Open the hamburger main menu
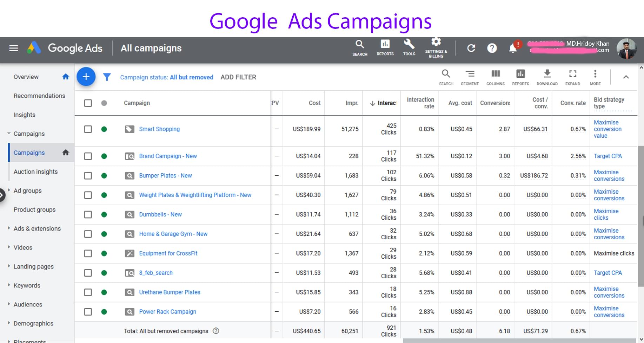This screenshot has height=343, width=644. tap(14, 48)
